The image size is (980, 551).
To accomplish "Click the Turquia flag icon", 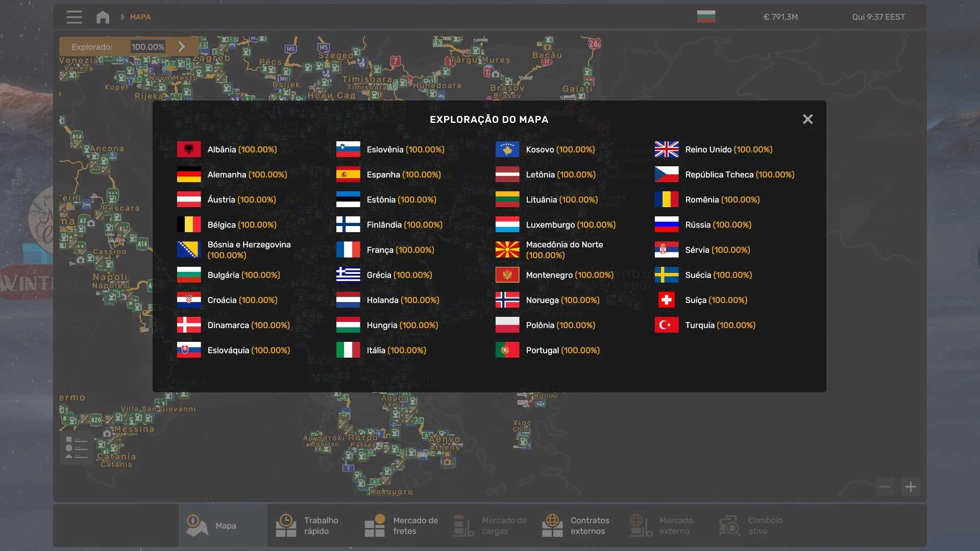I will [667, 325].
